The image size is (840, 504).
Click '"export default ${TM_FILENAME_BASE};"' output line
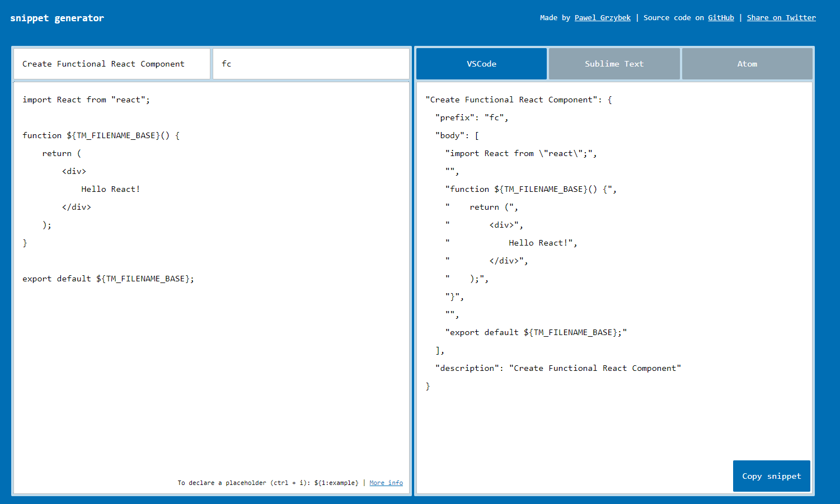coord(536,332)
